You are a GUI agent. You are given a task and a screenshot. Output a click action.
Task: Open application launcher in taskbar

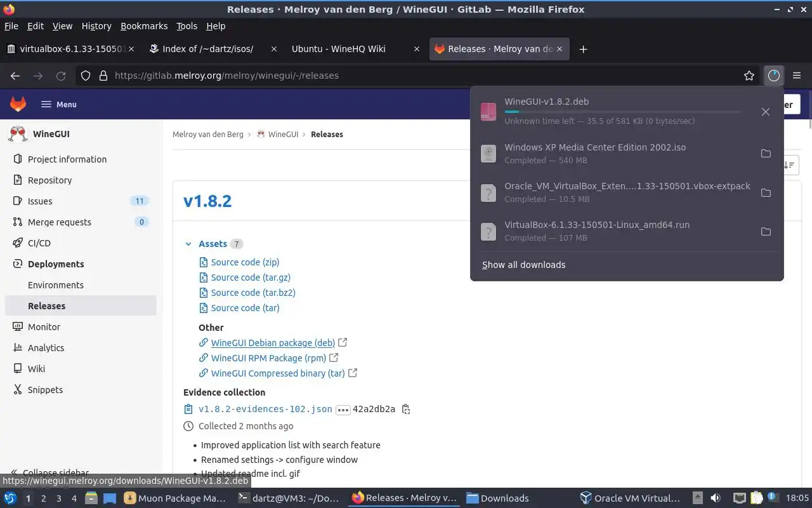(10, 498)
